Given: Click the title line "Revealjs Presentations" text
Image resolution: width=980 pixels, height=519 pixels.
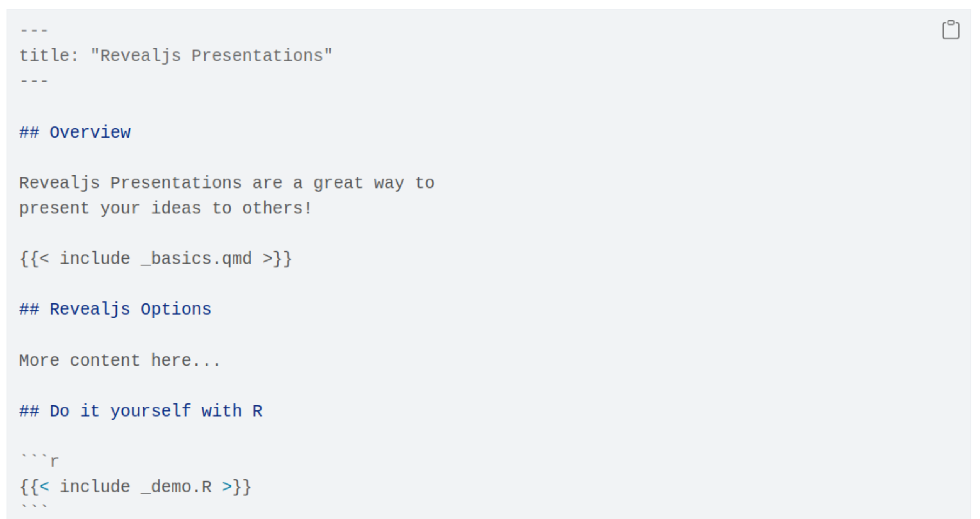Looking at the screenshot, I should (211, 56).
